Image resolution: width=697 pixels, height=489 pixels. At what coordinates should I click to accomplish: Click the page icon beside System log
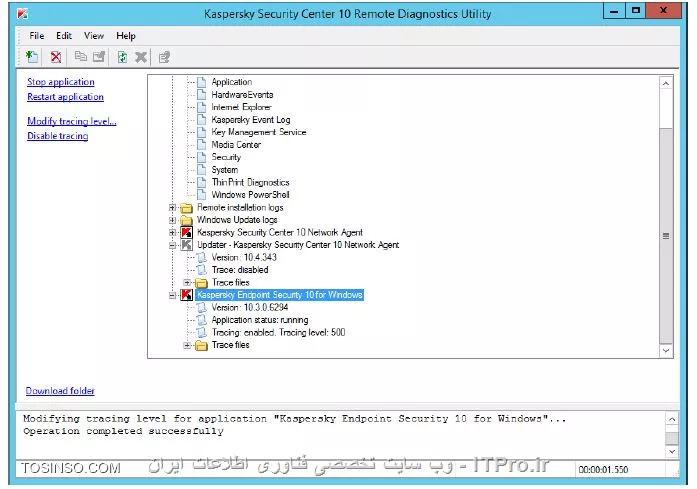point(202,169)
